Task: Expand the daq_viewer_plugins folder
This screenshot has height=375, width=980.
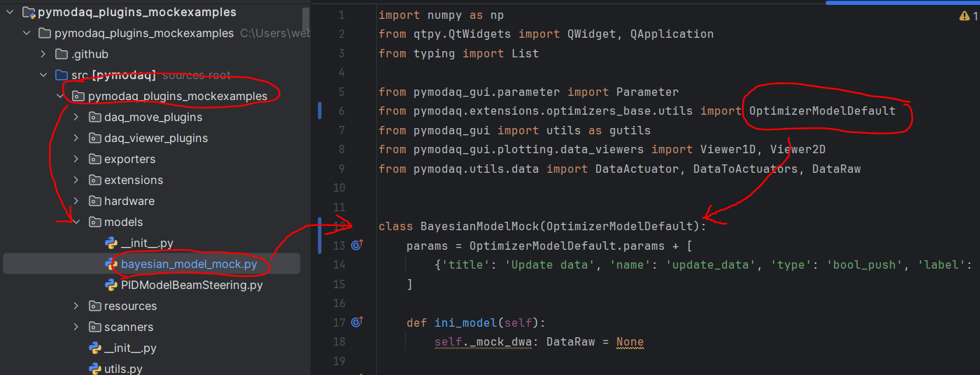Action: point(77,138)
